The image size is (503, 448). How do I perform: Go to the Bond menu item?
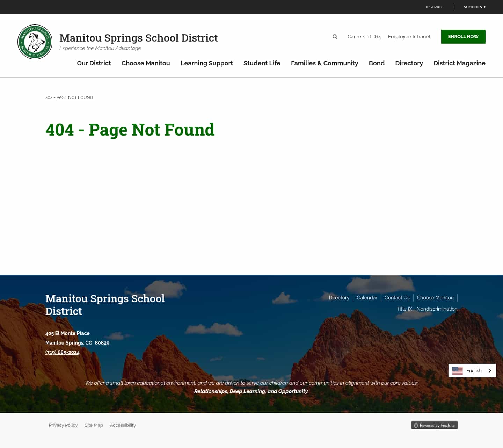click(377, 63)
